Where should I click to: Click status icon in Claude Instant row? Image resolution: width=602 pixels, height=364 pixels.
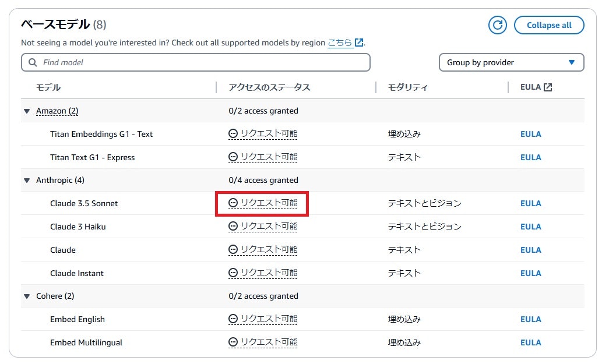233,273
